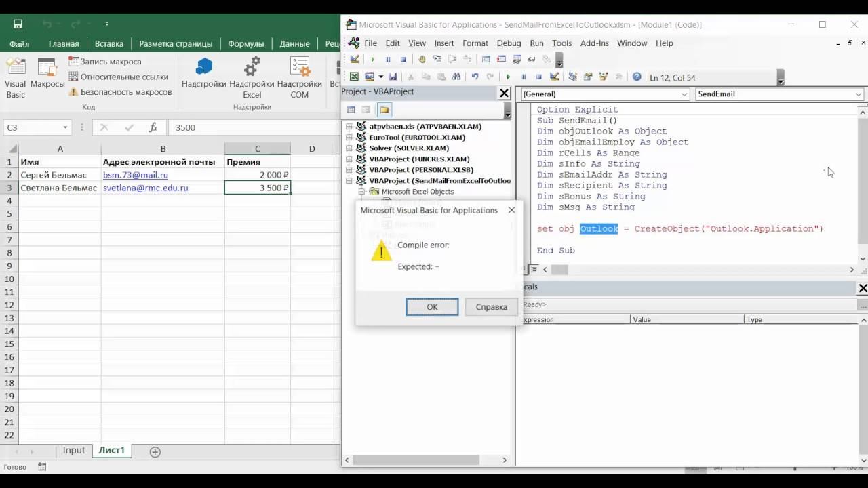Click svetlana@rmc.edu.ru email link

(x=146, y=188)
